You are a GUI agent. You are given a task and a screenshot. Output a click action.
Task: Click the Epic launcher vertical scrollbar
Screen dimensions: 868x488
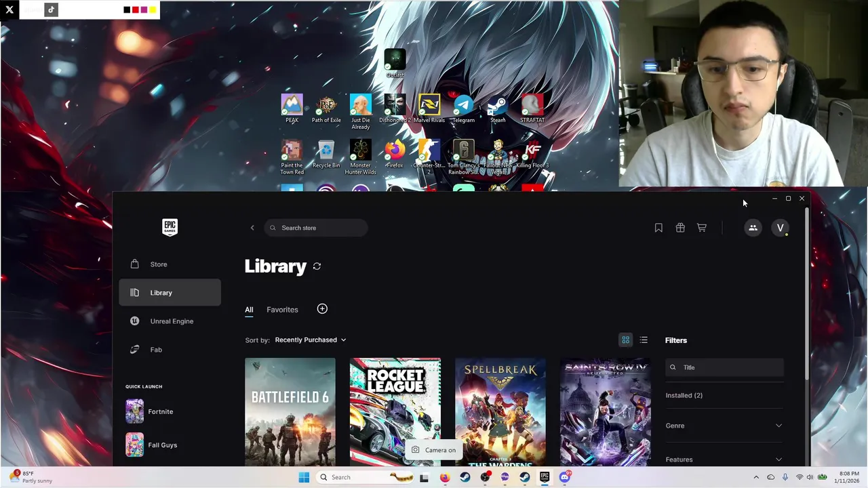(x=806, y=293)
